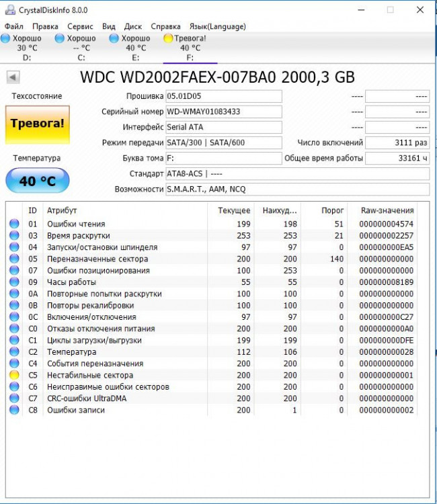Click raw value 000000004574 of Ошибки чтения
The height and width of the screenshot is (504, 437).
point(386,224)
